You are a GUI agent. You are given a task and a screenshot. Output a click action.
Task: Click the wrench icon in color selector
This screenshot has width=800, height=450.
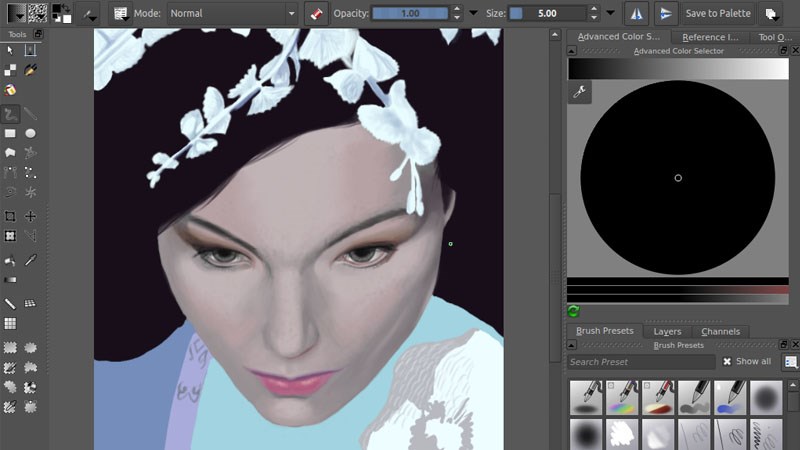[579, 92]
